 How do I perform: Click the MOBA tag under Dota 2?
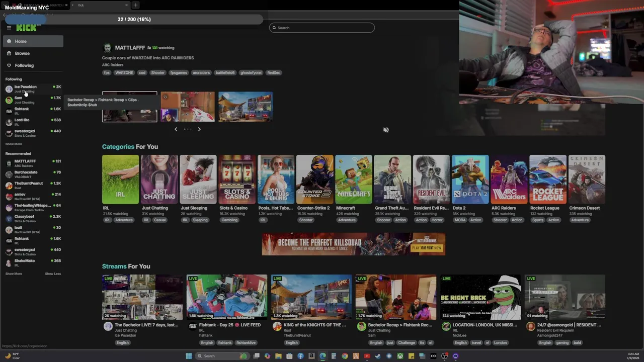460,220
